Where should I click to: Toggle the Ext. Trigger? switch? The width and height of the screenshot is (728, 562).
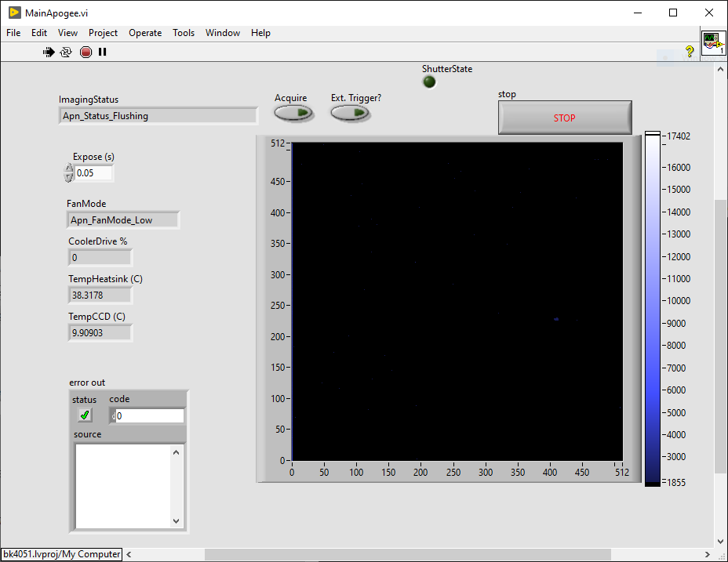(x=350, y=113)
